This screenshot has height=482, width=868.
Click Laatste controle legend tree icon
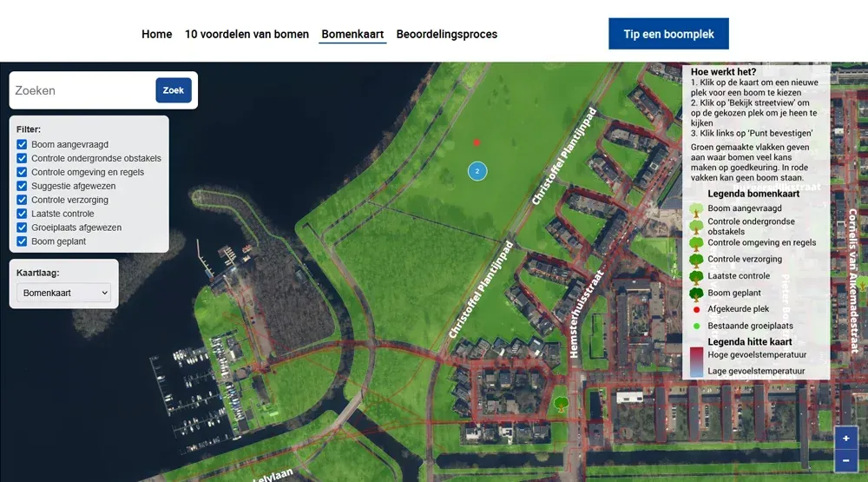pyautogui.click(x=696, y=276)
